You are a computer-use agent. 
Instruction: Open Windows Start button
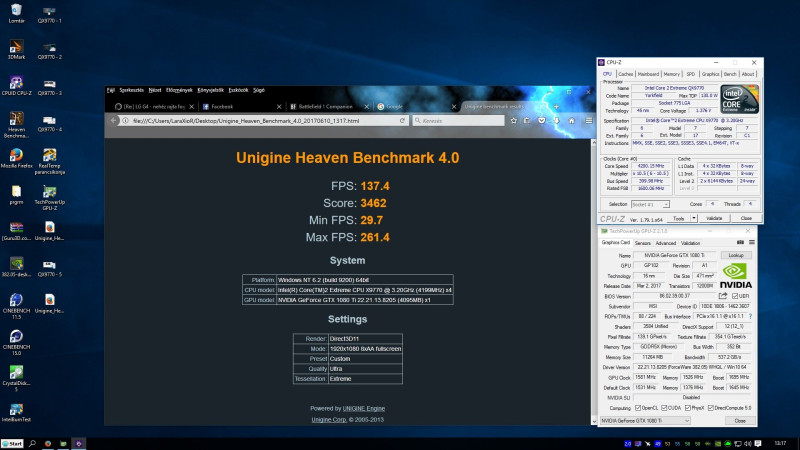12,444
